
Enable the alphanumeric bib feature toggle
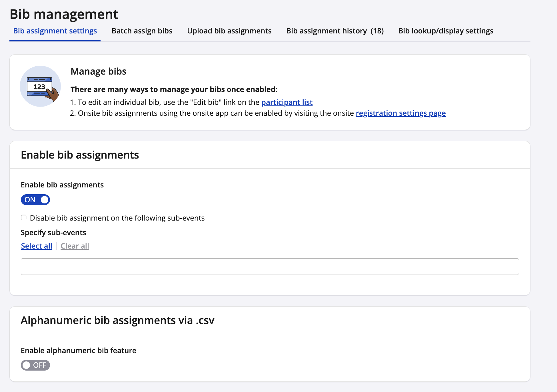[35, 365]
